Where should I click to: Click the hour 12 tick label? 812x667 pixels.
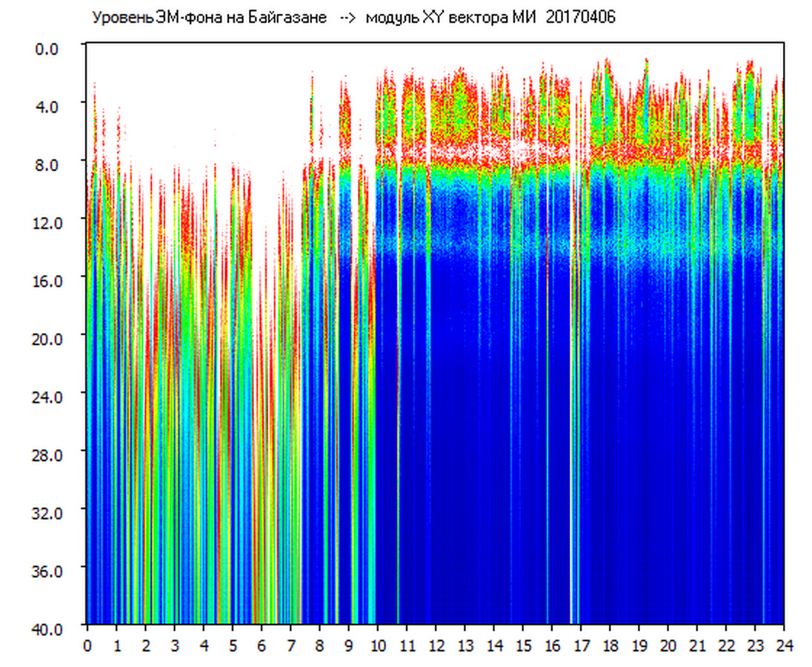[x=436, y=646]
